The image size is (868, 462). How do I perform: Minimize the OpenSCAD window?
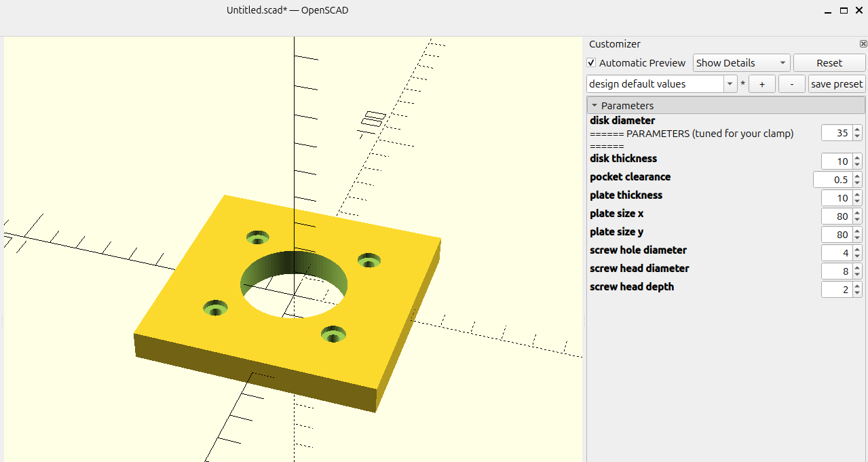coord(827,11)
